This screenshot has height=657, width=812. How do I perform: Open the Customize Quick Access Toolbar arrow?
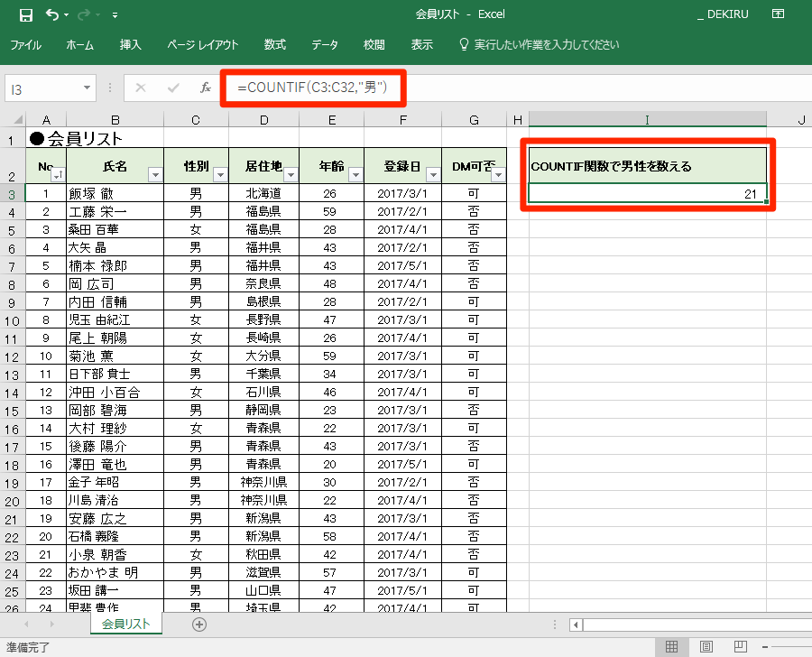coord(115,15)
